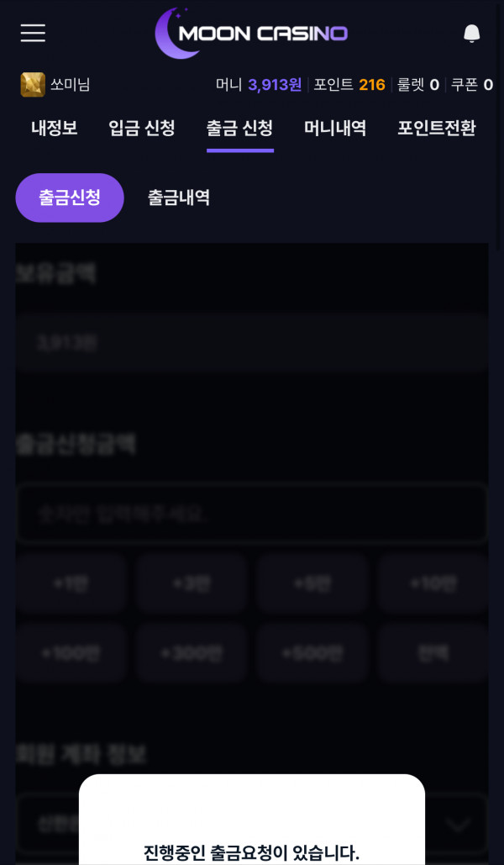Image resolution: width=504 pixels, height=865 pixels.
Task: Select the 머니내역 tab
Action: coord(334,128)
